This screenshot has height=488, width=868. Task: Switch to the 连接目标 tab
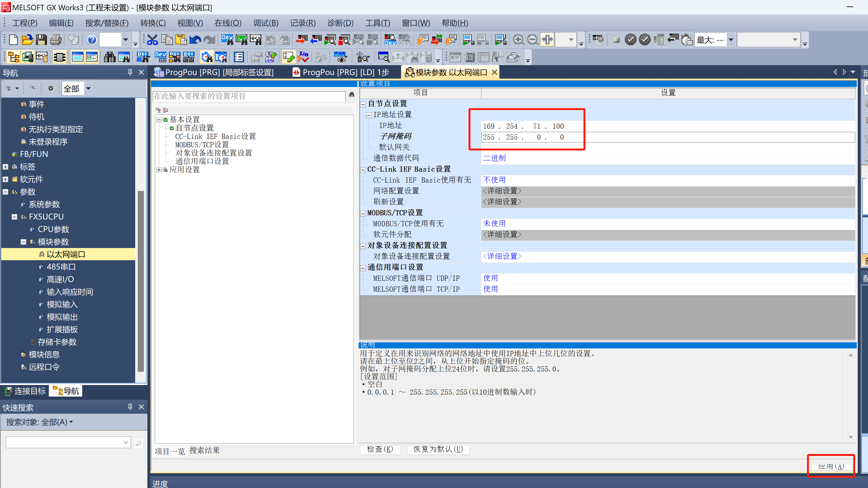25,391
